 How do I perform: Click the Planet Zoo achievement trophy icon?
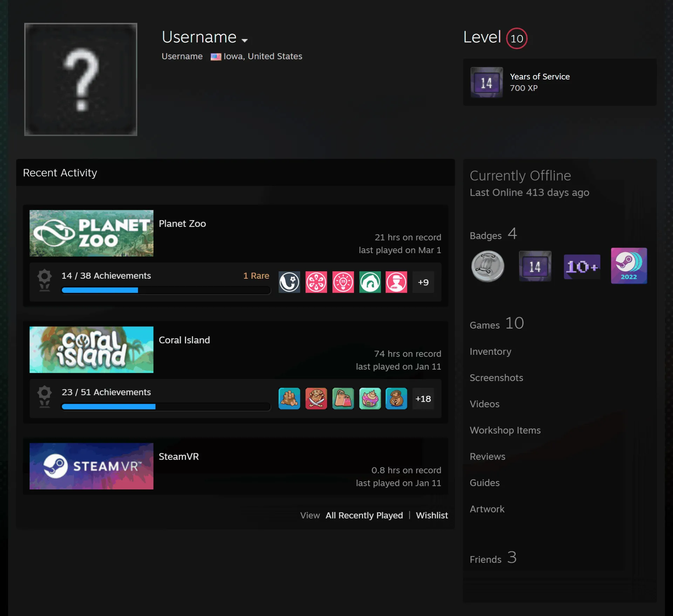[45, 280]
